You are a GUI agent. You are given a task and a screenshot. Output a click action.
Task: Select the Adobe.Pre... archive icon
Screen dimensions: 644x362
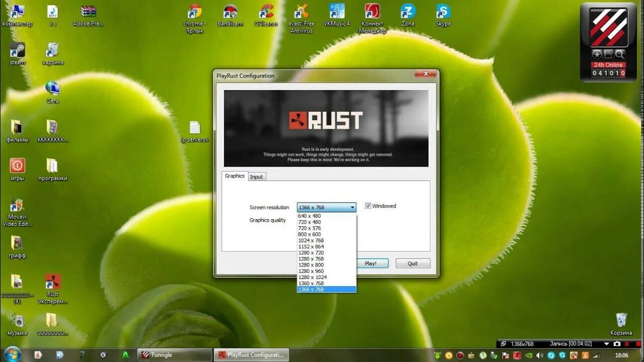pyautogui.click(x=88, y=15)
